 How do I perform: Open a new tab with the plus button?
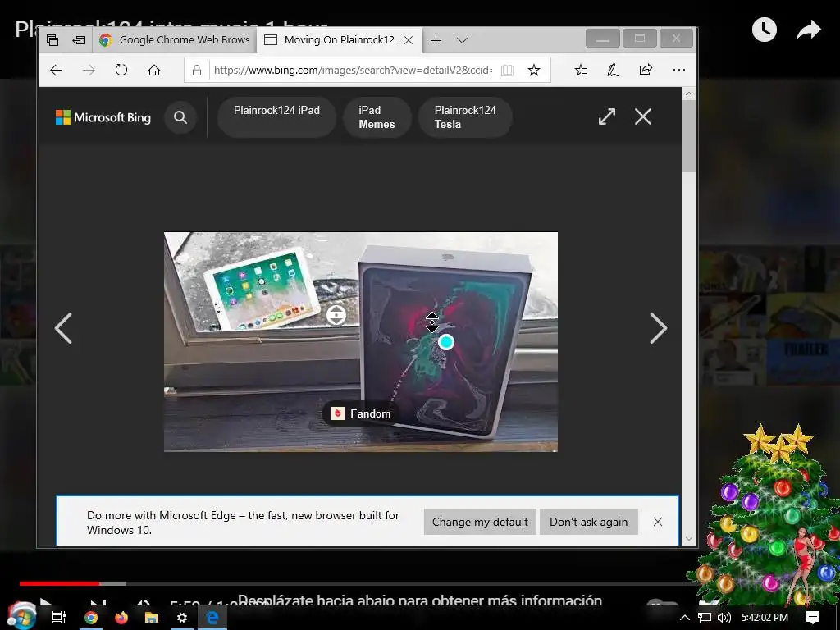pos(436,40)
